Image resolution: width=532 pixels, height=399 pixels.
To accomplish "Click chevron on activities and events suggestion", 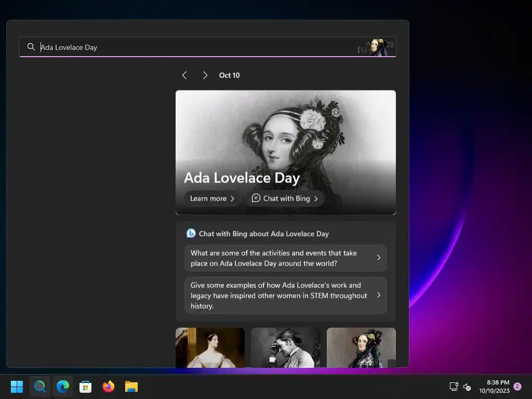I will [379, 258].
